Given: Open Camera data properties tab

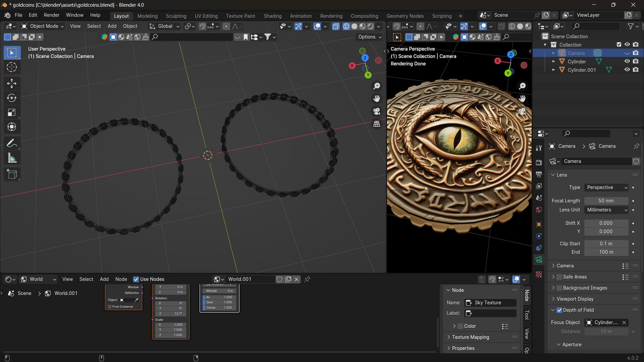Looking at the screenshot, I should point(539,259).
